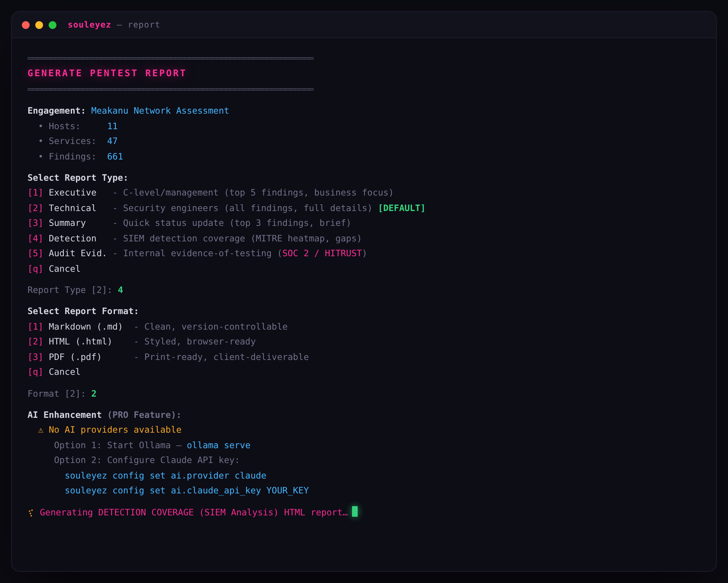
Task: Click the pink 'SOC 2 / HITRUST' text
Action: (x=322, y=253)
